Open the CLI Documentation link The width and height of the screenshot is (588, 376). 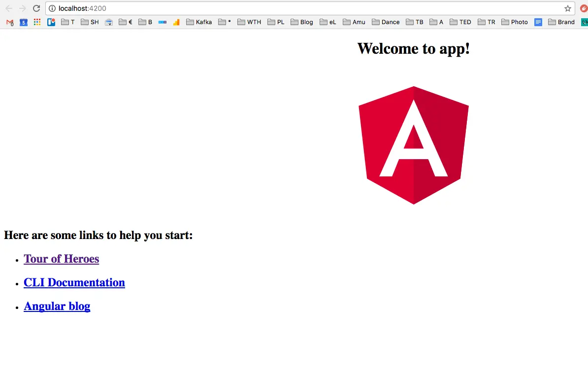click(x=74, y=282)
